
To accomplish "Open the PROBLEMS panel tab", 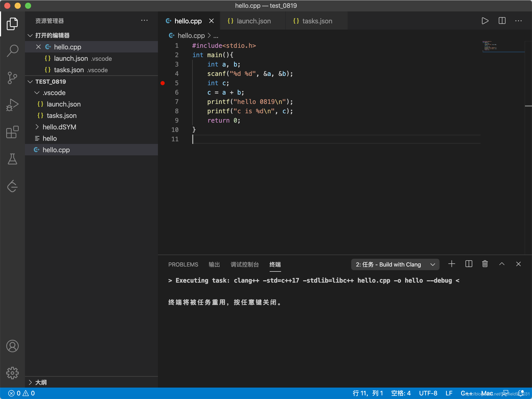I will point(183,264).
